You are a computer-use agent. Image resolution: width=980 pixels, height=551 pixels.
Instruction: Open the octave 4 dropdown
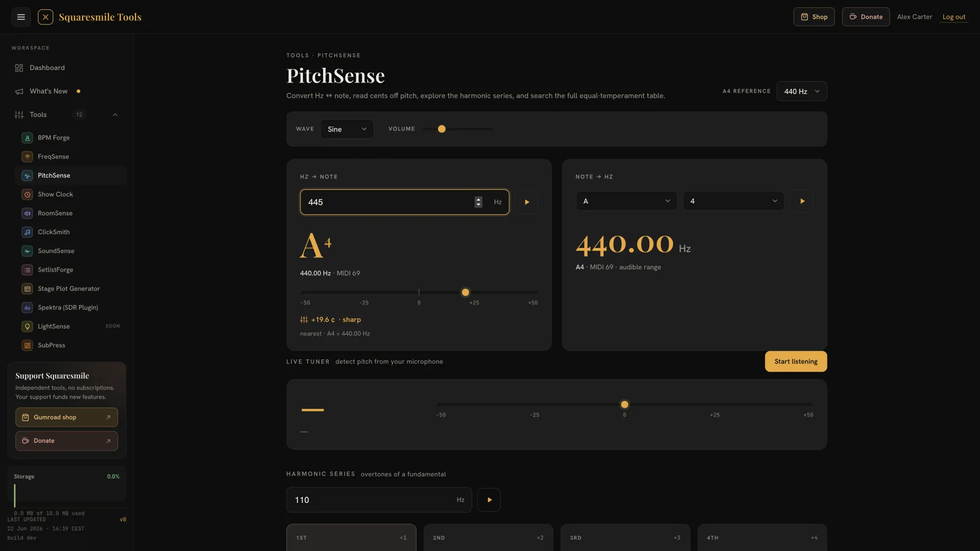click(x=734, y=201)
